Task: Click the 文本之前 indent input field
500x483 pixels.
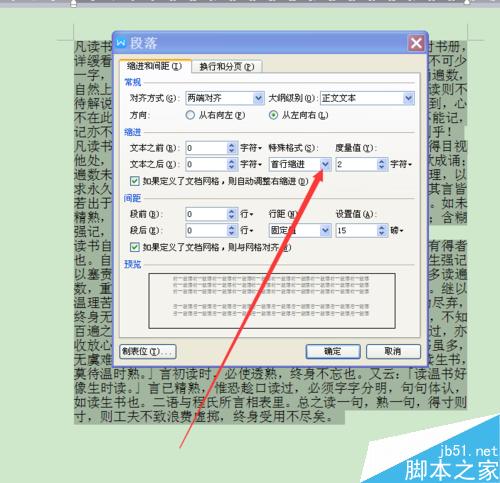Action: [x=206, y=148]
